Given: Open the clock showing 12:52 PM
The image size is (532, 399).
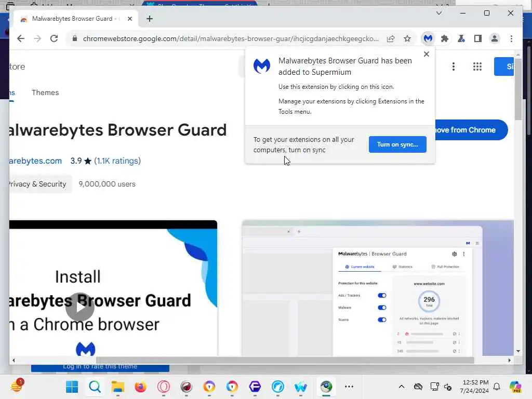Looking at the screenshot, I should tap(474, 387).
